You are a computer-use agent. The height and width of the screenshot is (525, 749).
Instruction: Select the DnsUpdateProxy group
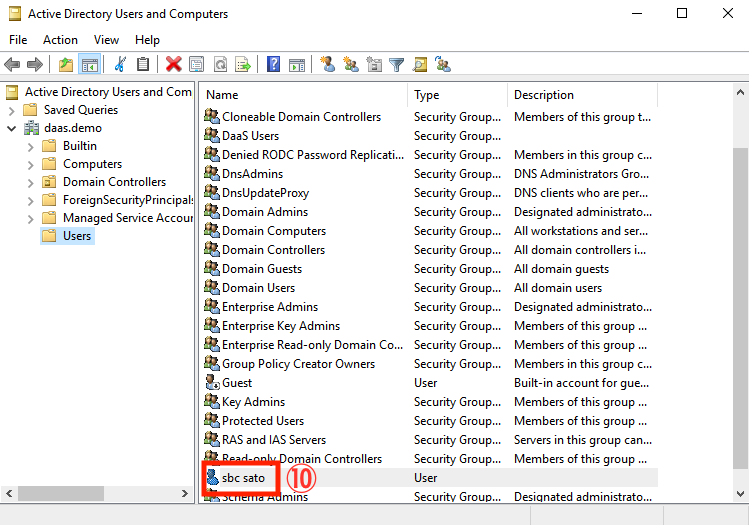(x=265, y=193)
